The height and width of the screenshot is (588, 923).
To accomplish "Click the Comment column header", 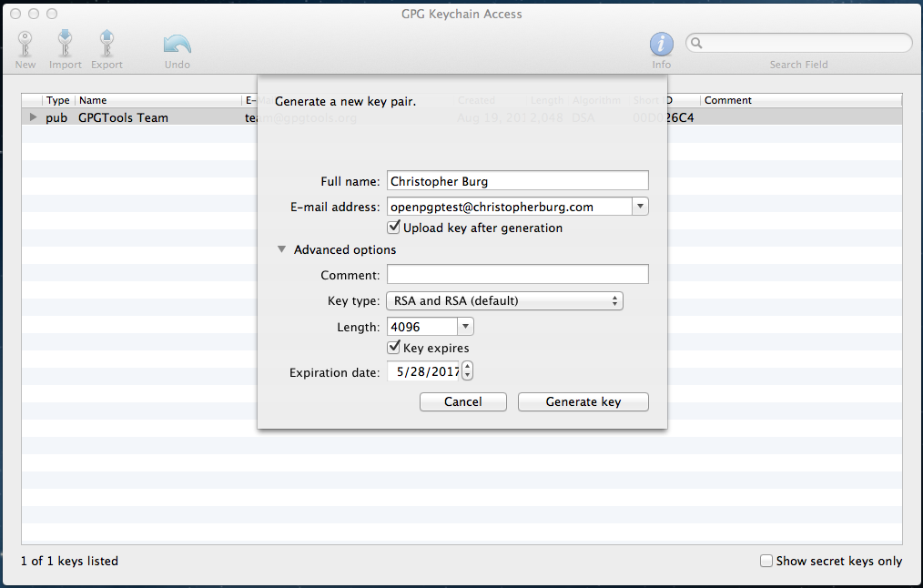I will pos(800,100).
